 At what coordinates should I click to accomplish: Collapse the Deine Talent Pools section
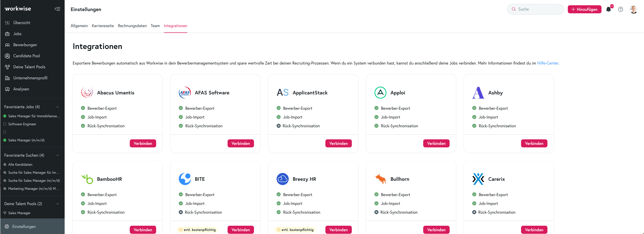click(x=58, y=204)
